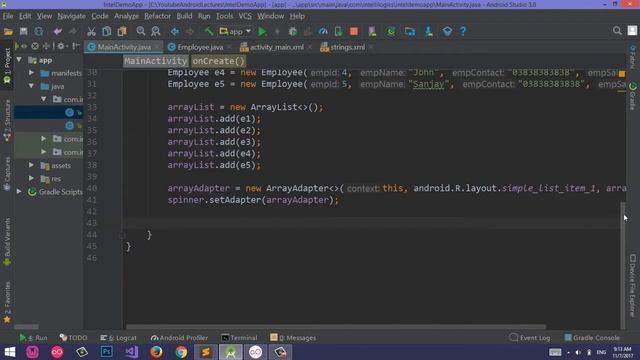Open the Navigate menu
The height and width of the screenshot is (360, 640).
pyautogui.click(x=71, y=16)
